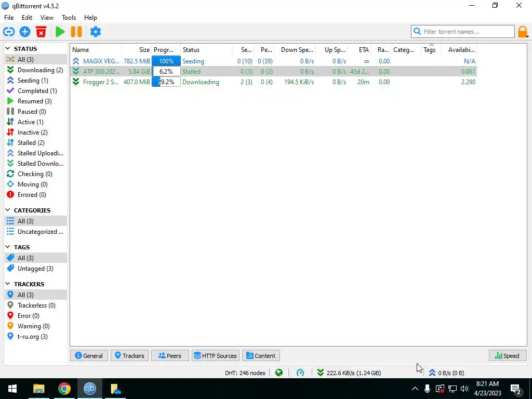Click the Add Torrent File plus icon

point(25,32)
